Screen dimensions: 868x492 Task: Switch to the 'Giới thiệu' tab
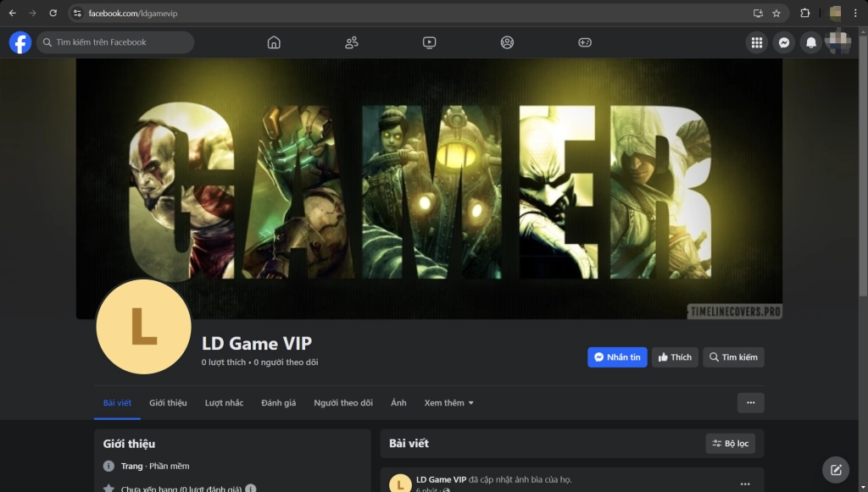pos(168,403)
